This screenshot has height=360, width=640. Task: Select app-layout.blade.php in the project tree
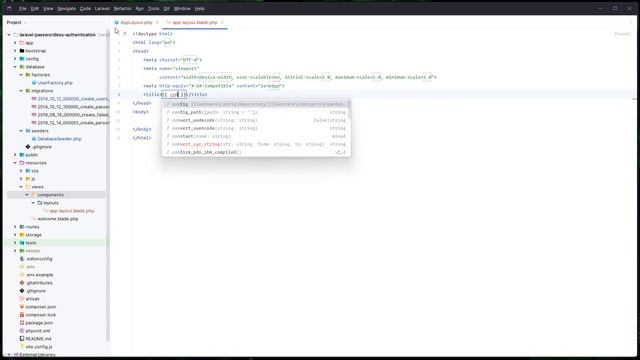(x=72, y=211)
